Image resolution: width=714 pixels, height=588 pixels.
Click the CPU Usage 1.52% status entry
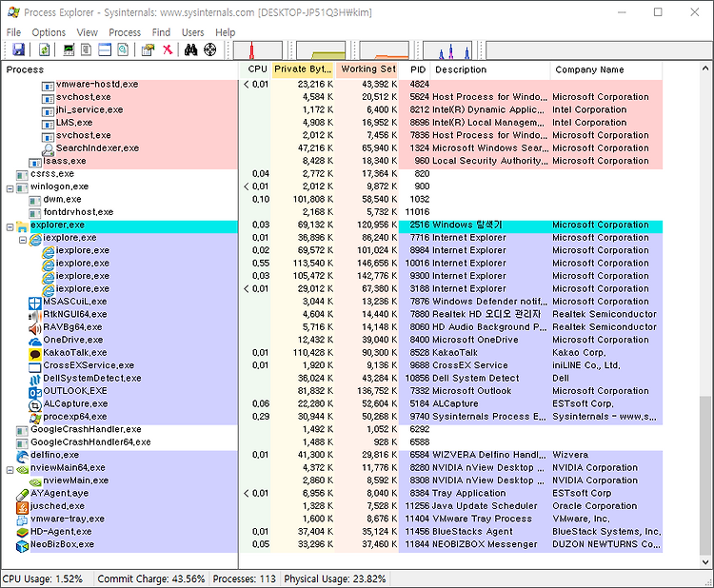(x=43, y=578)
